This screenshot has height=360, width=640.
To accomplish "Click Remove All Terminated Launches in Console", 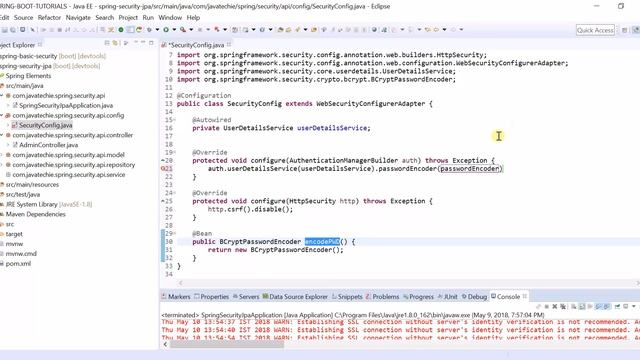I will (563, 307).
